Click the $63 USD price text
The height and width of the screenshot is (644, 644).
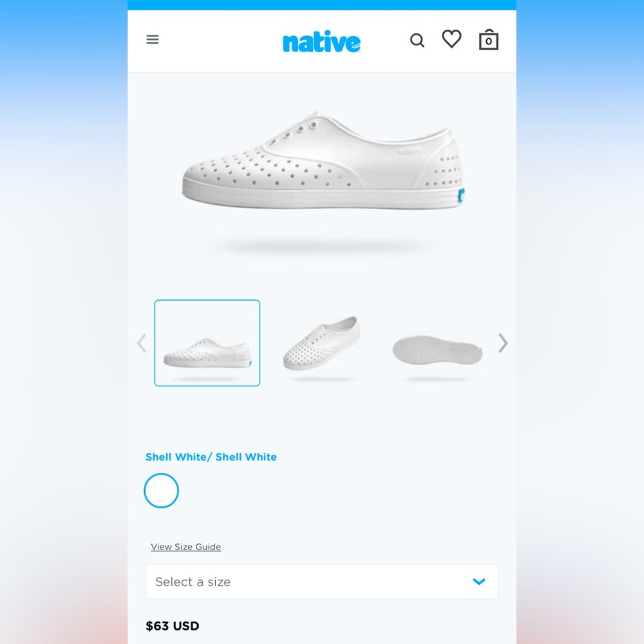click(173, 626)
